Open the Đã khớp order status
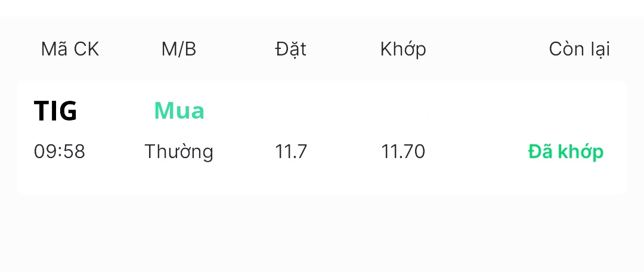 click(x=565, y=152)
